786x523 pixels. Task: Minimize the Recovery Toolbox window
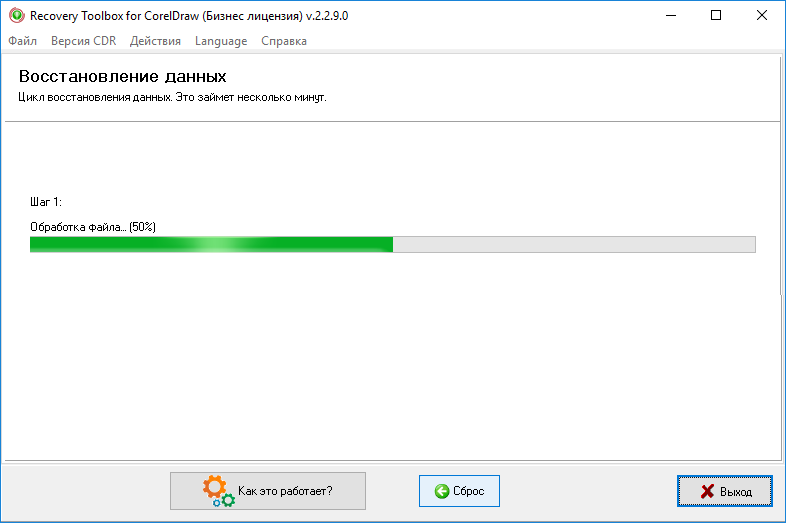(x=671, y=16)
